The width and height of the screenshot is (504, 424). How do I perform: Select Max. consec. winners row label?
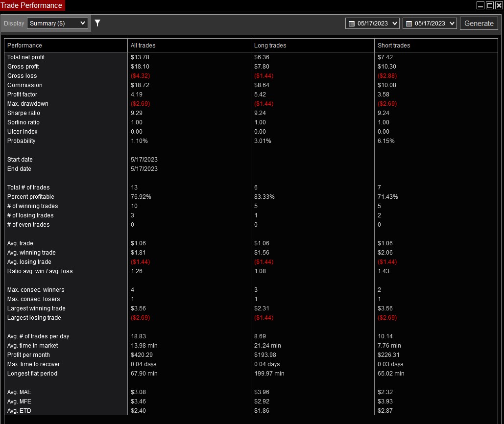coord(36,290)
